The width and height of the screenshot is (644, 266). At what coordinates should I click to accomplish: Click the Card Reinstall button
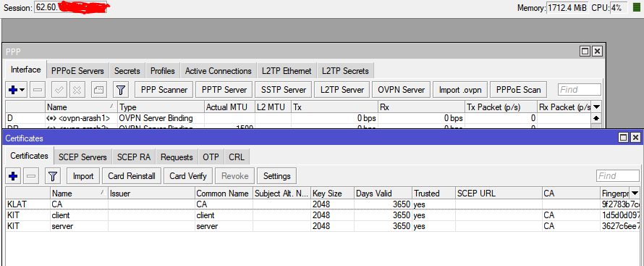[x=132, y=176]
